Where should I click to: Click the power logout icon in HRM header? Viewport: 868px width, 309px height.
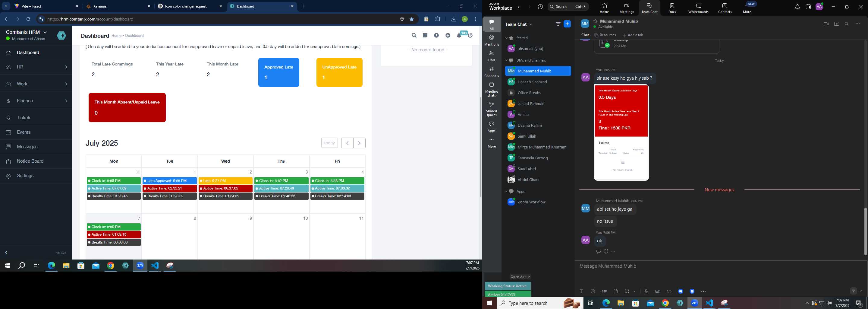(470, 35)
